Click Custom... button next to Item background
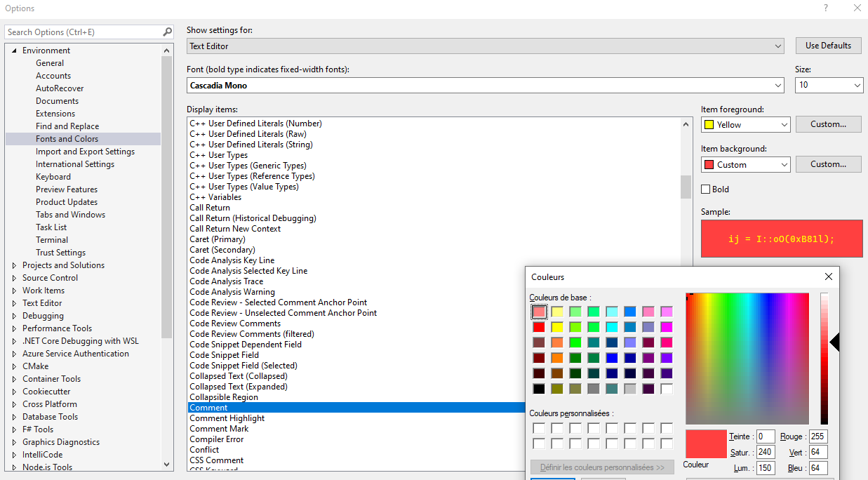The image size is (868, 480). click(x=828, y=164)
